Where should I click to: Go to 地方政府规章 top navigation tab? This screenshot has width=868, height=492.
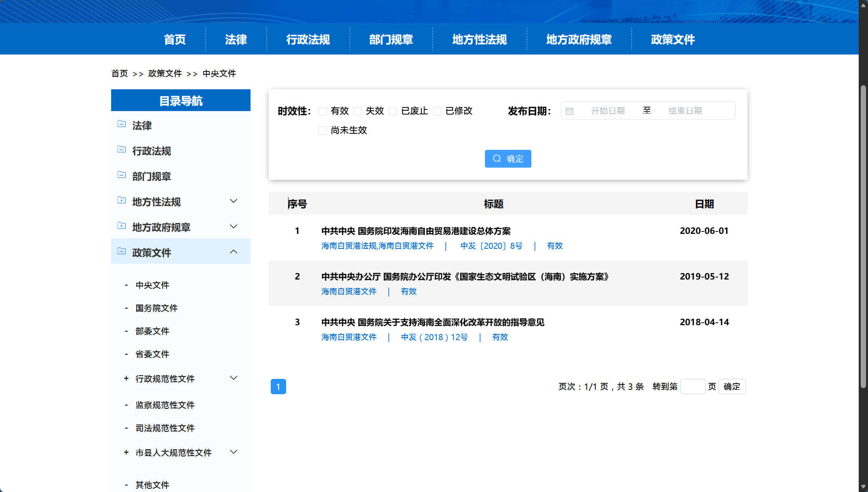(579, 40)
